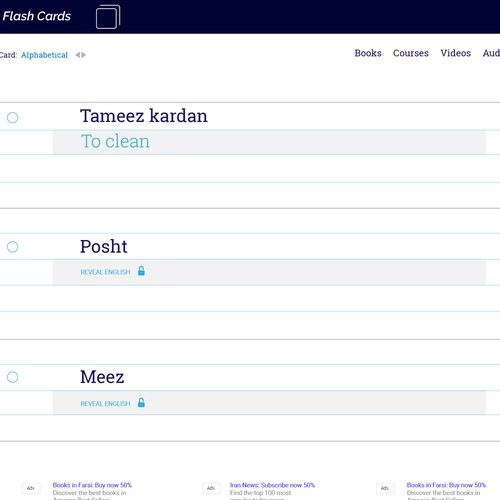Image resolution: width=500 pixels, height=500 pixels.
Task: Click the rightmost Adv badge icon
Action: (385, 488)
